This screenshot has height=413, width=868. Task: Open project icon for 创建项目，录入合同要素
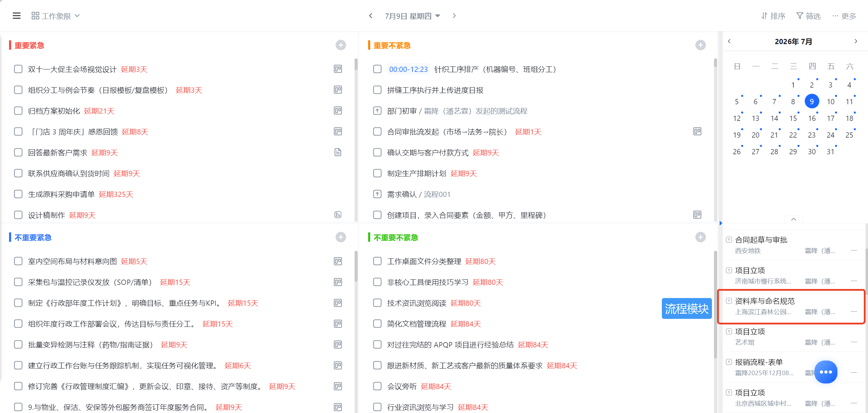tap(697, 215)
